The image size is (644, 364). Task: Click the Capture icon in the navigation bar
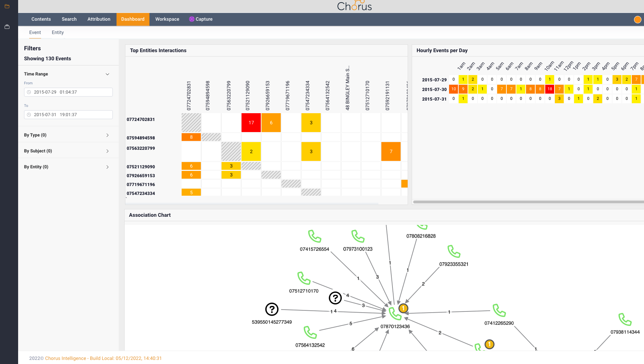(192, 19)
